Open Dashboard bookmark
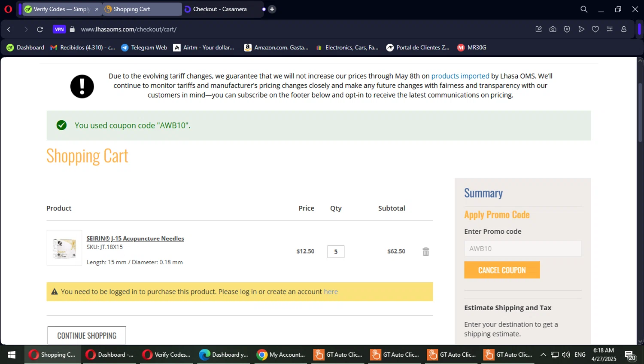Image resolution: width=644 pixels, height=364 pixels. click(x=25, y=48)
